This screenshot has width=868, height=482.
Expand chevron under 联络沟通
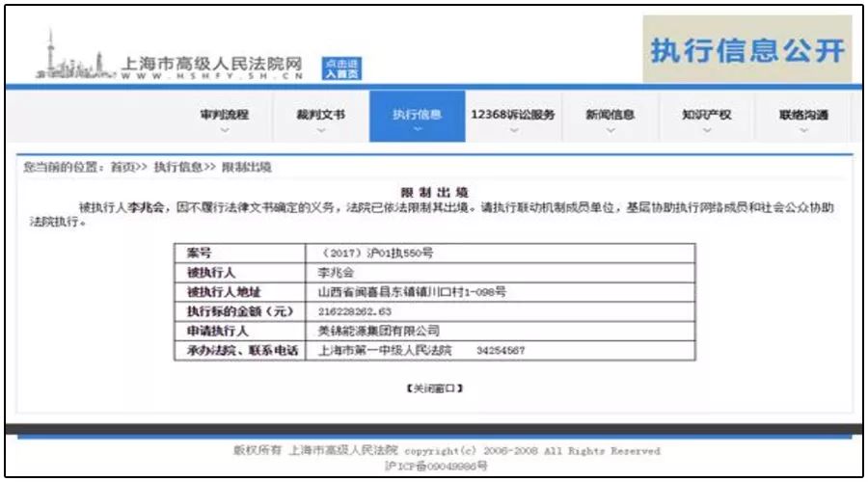point(803,130)
